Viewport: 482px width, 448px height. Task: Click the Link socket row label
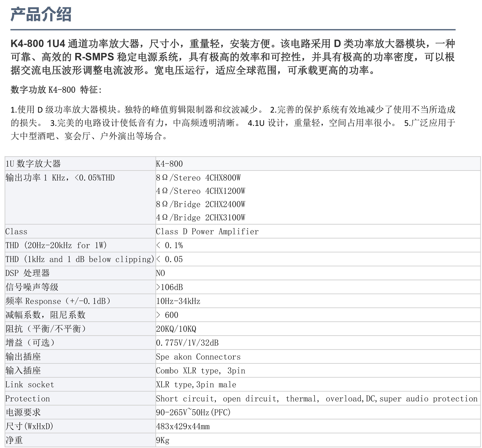click(x=30, y=385)
